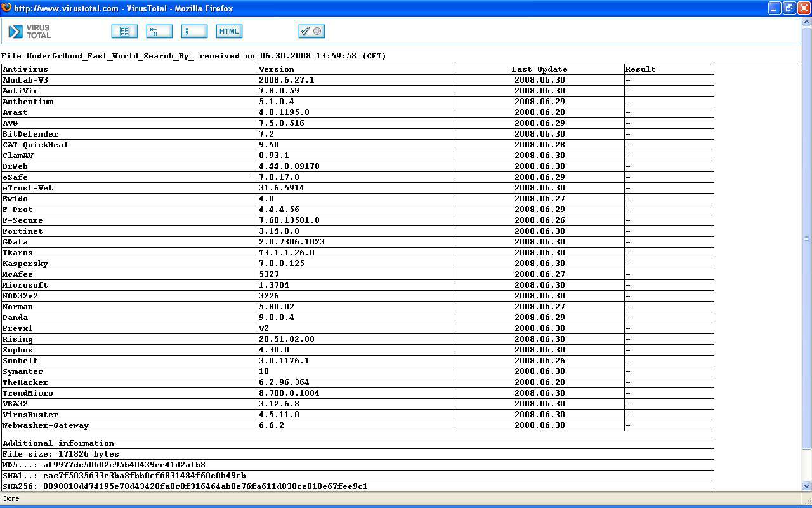Click the CAT-QuickHeal entry
Screen dimensions: 812x508
pyautogui.click(x=36, y=145)
